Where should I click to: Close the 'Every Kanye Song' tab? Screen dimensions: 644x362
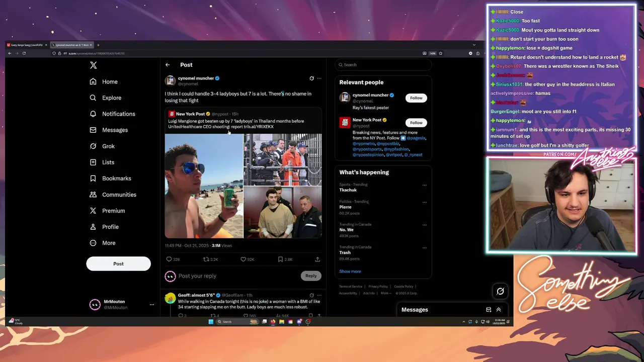pos(46,45)
